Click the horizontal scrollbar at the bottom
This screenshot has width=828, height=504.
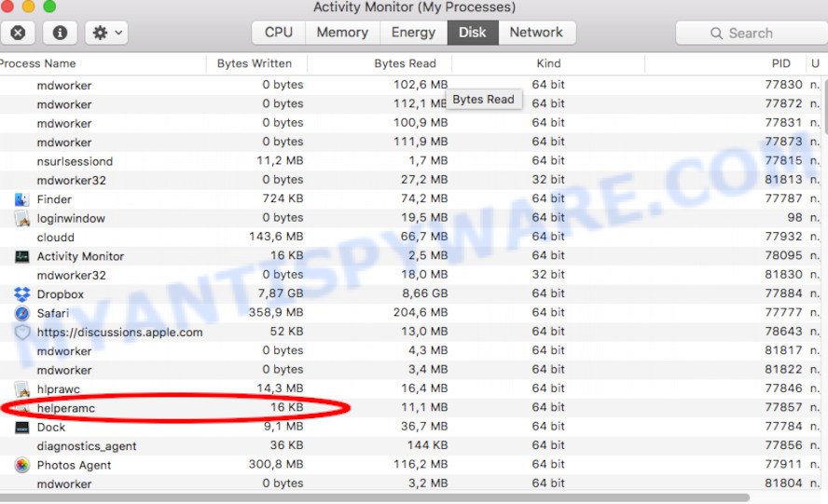373,497
